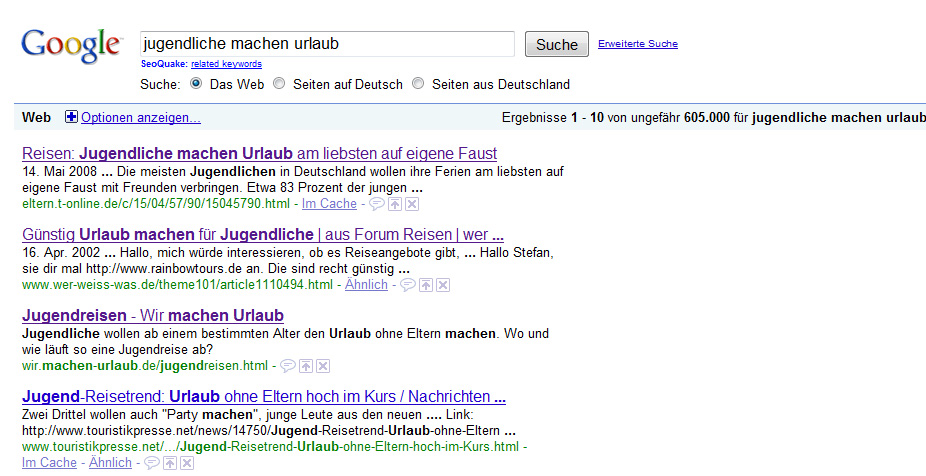Open 'Im Cache' link of touristikpresse.net result
The image size is (926, 476).
tap(50, 462)
